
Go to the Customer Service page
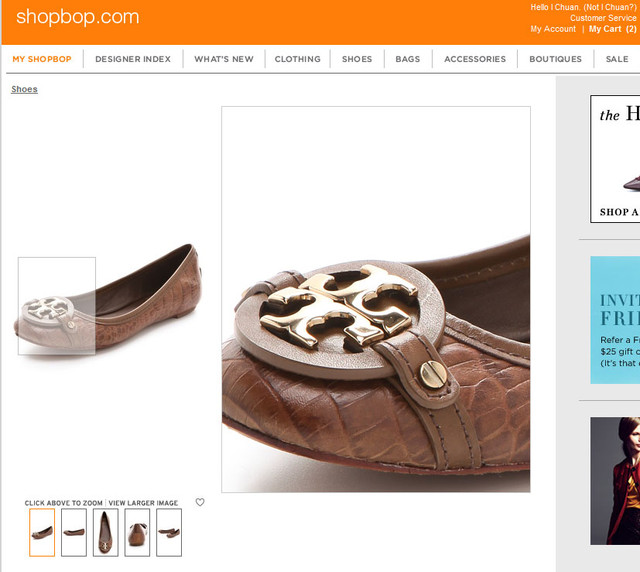[x=603, y=18]
